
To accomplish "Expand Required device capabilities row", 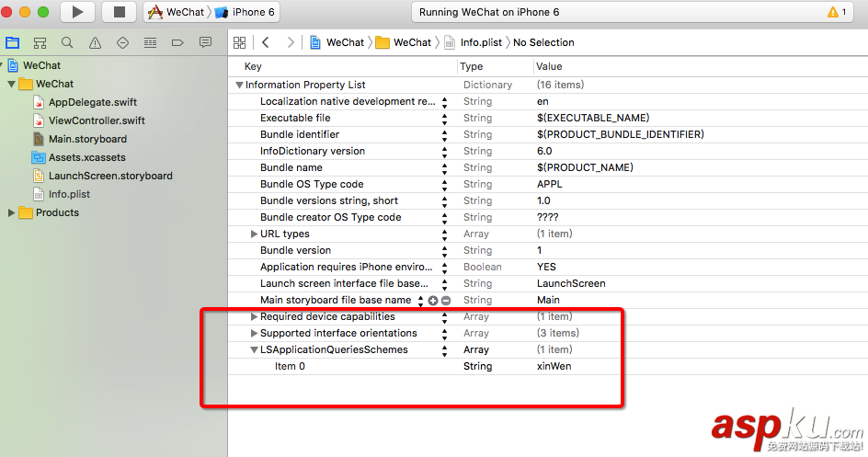I will pos(254,317).
